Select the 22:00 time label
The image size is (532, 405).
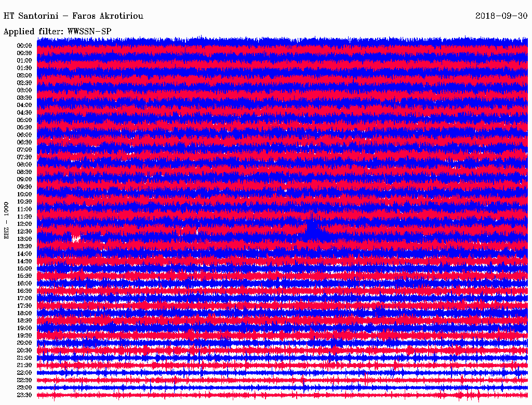pos(24,372)
